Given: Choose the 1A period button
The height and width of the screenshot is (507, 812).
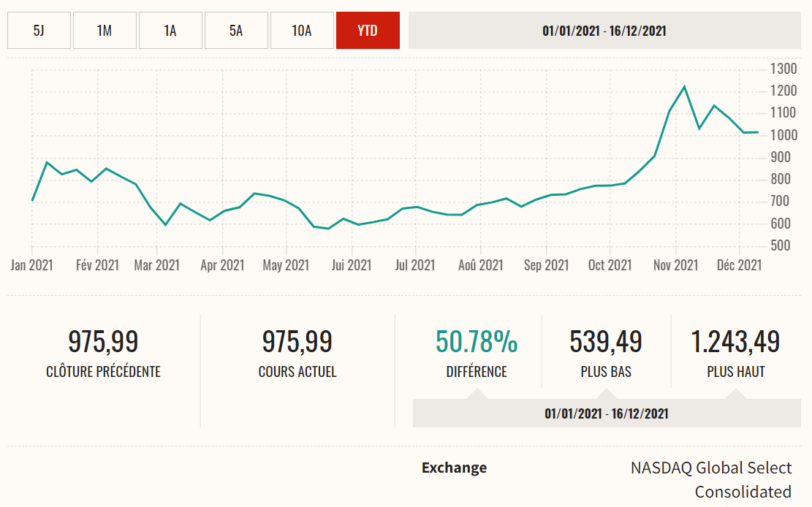Looking at the screenshot, I should [x=170, y=31].
